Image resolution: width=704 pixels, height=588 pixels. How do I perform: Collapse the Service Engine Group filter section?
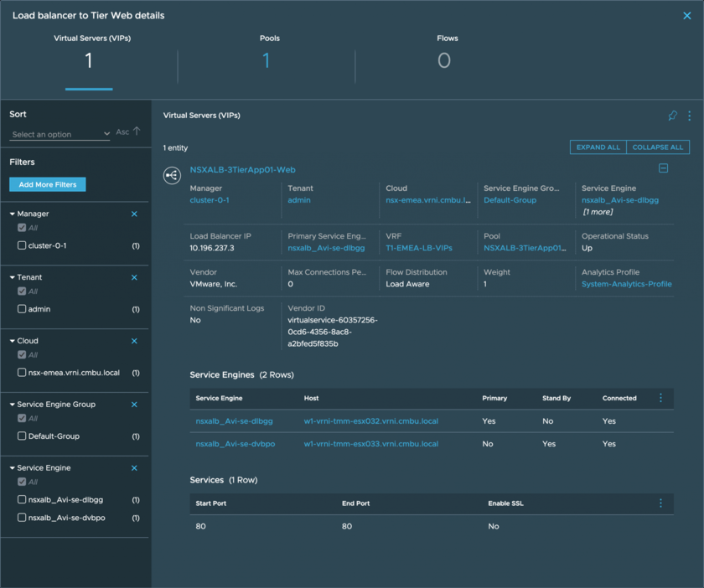pos(13,405)
